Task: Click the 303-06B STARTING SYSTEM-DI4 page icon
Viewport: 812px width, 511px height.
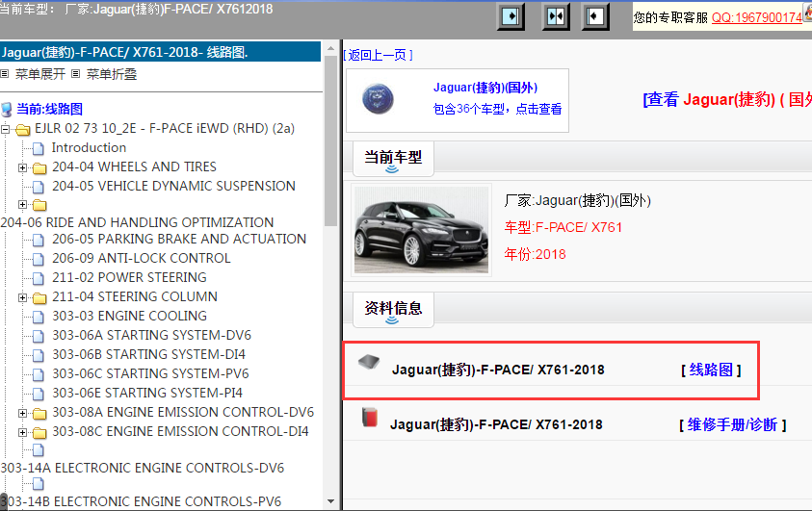Action: click(39, 355)
